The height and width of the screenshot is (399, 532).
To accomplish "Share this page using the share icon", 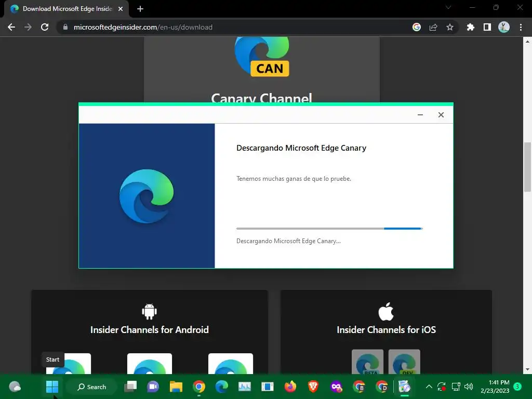I will (x=433, y=27).
